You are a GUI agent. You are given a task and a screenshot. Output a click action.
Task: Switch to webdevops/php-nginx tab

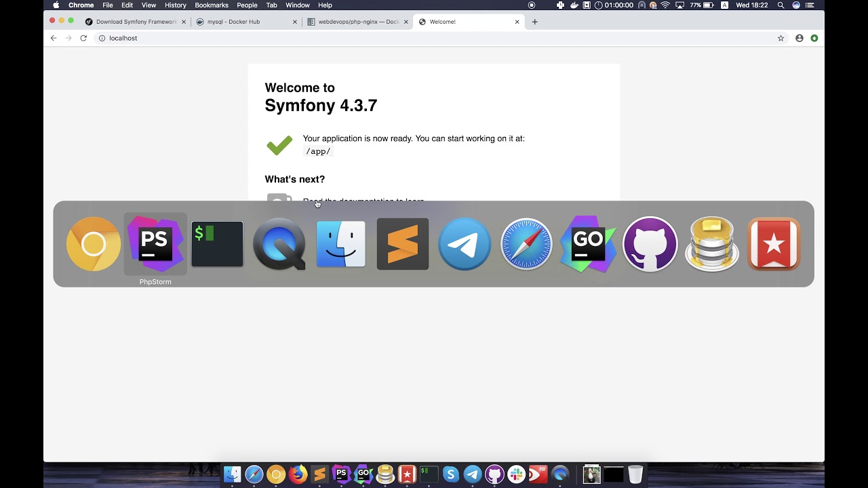pos(357,22)
